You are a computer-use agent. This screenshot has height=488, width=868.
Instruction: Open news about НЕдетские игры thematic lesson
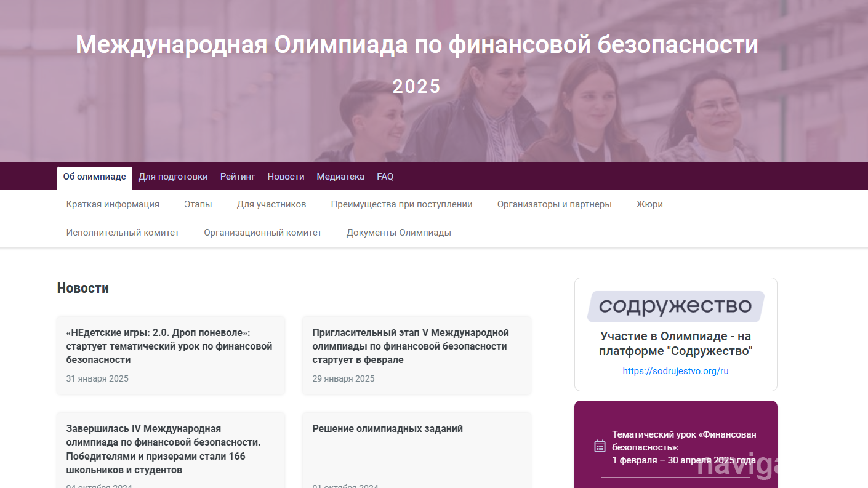169,346
